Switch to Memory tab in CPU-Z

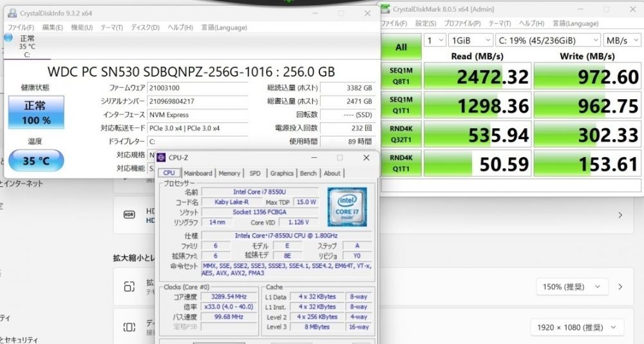point(229,173)
